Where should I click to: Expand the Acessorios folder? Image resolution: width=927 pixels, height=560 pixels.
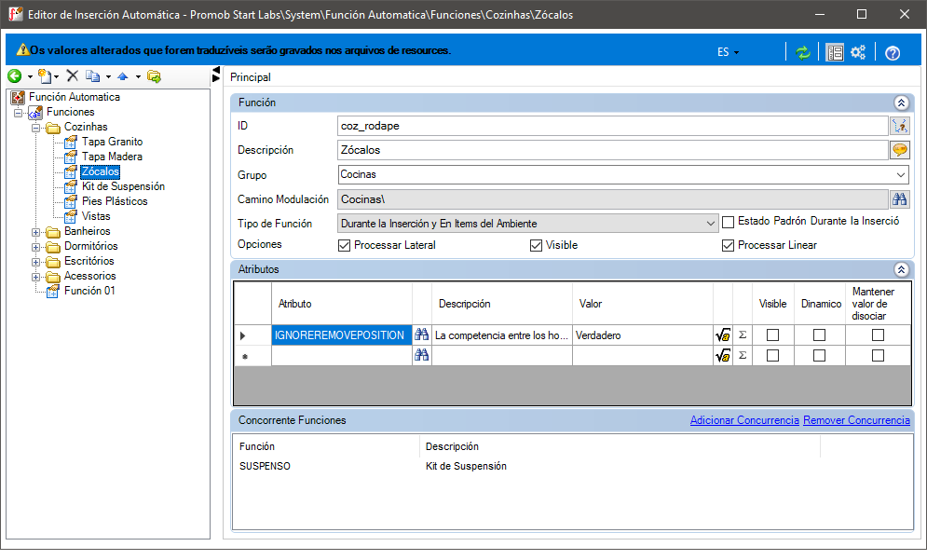point(36,276)
